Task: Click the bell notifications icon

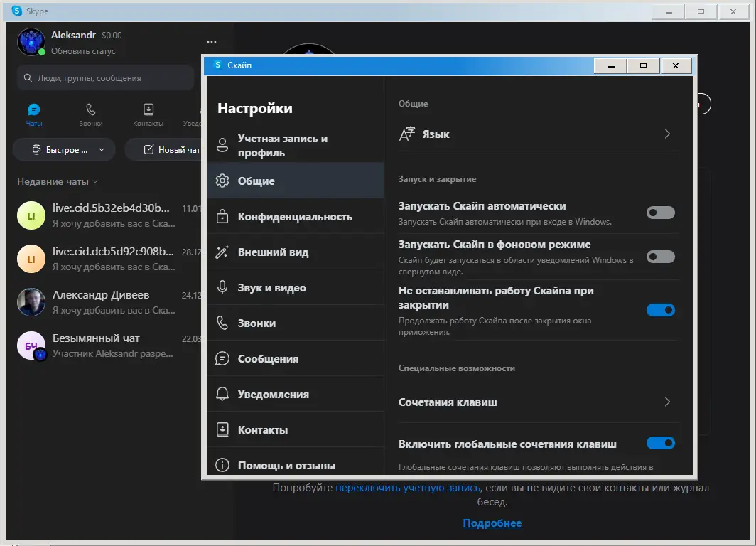Action: (x=222, y=394)
